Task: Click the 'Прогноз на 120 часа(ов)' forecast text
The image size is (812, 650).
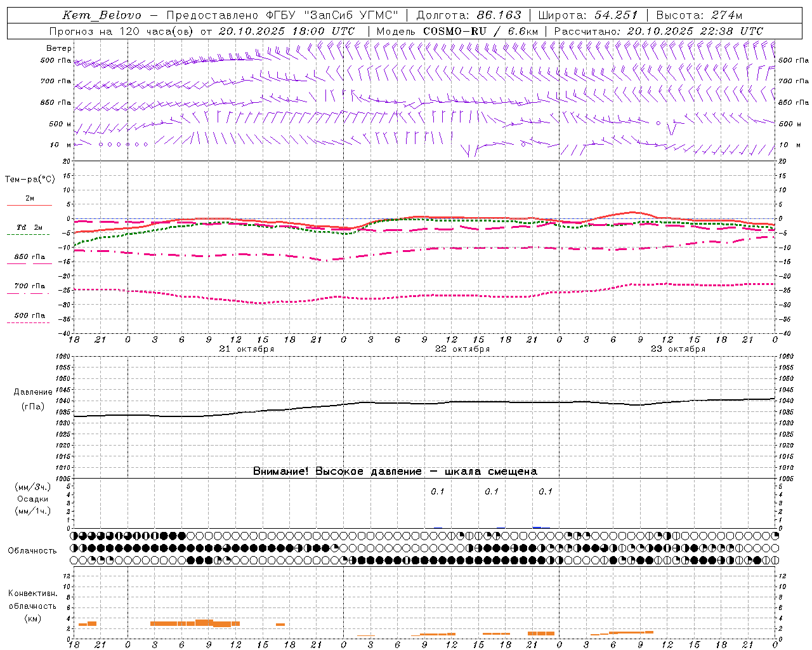Action: 122,31
